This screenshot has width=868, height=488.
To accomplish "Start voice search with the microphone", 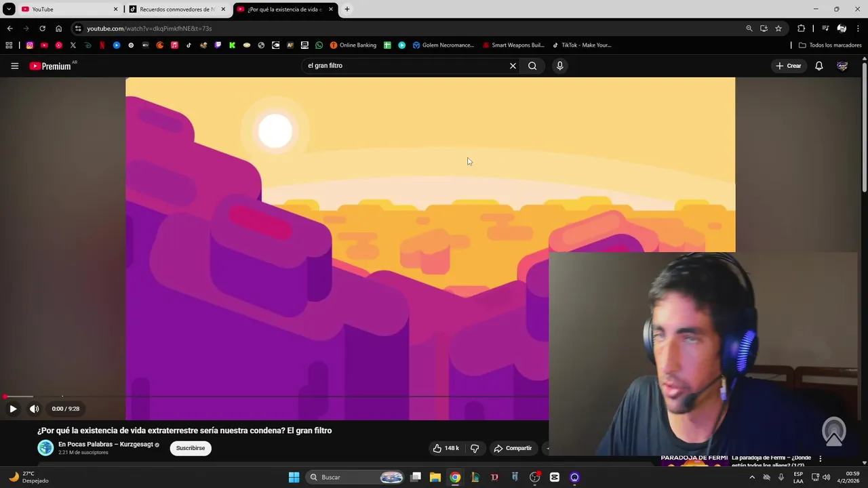I will pos(559,66).
